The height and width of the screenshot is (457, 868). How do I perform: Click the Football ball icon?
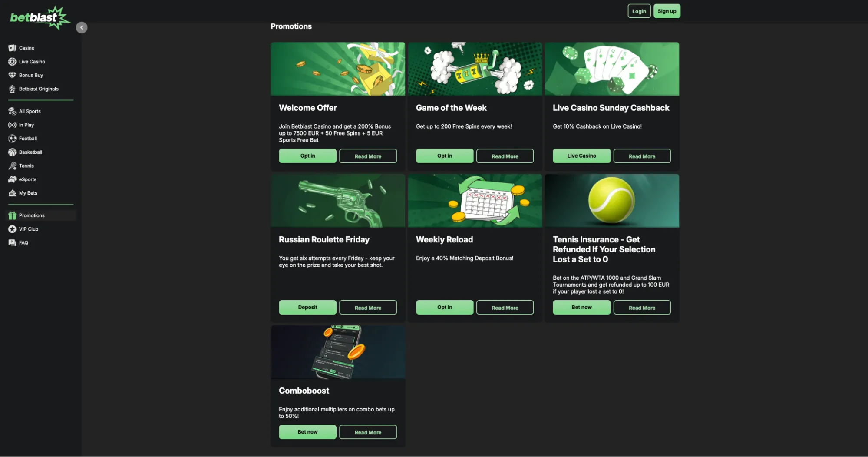tap(12, 139)
